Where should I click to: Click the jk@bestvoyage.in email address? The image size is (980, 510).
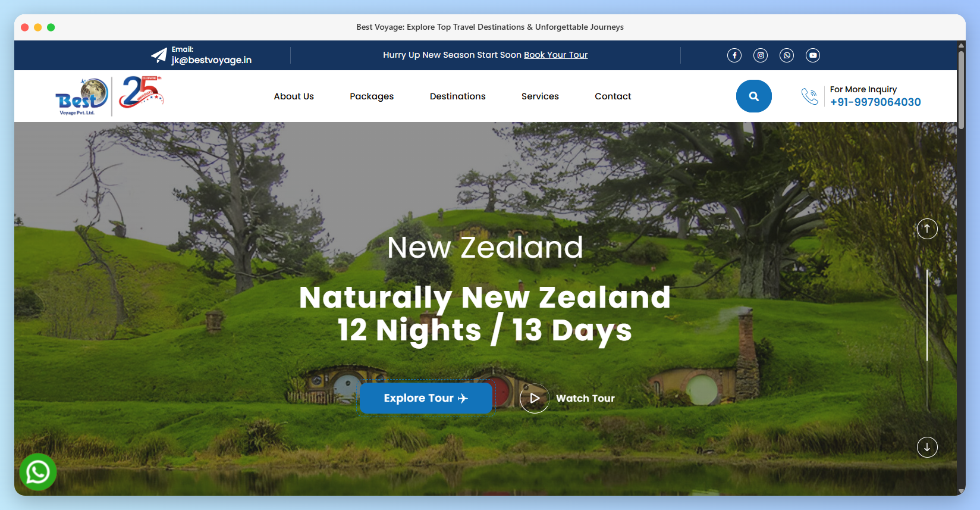[212, 60]
